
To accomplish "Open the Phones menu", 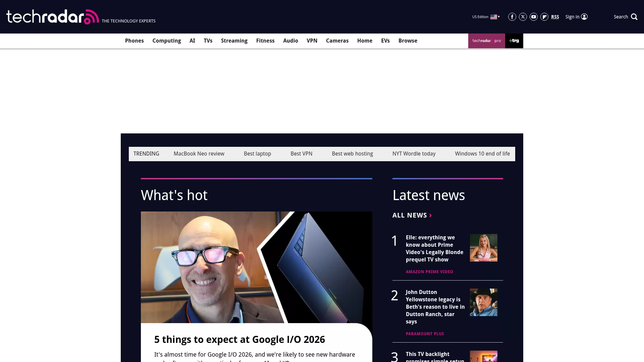I will tap(134, 41).
